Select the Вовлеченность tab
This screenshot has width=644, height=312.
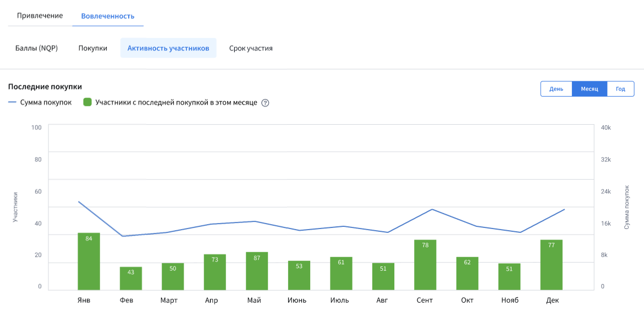[108, 16]
